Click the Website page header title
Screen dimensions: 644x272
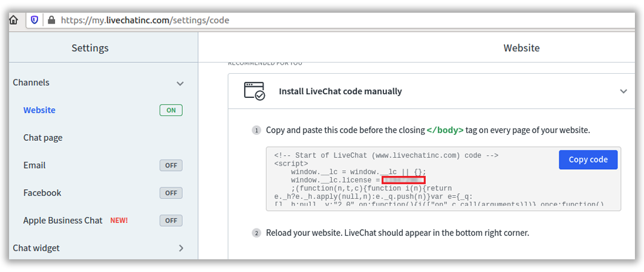click(522, 48)
